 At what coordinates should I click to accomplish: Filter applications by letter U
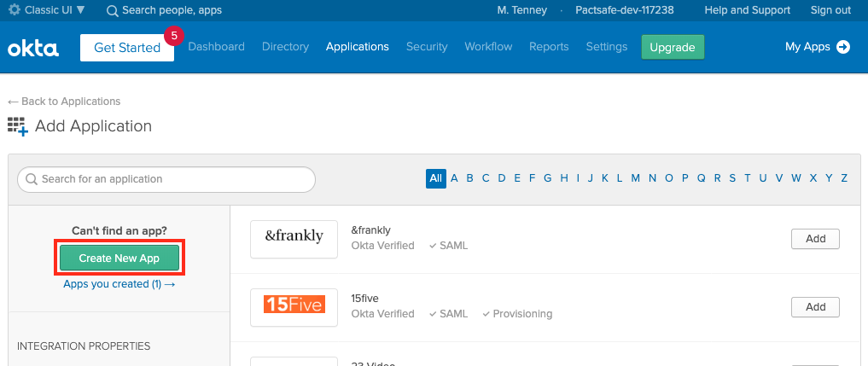(x=763, y=178)
